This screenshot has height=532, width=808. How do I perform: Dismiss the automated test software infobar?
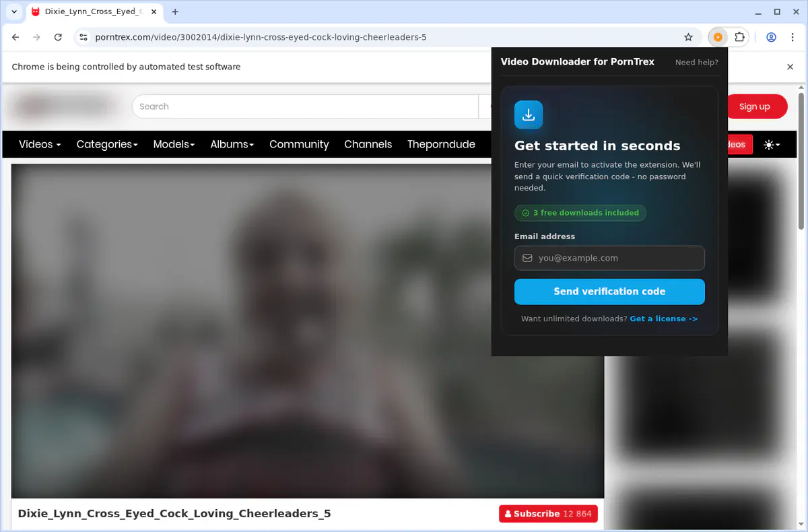[x=790, y=67]
